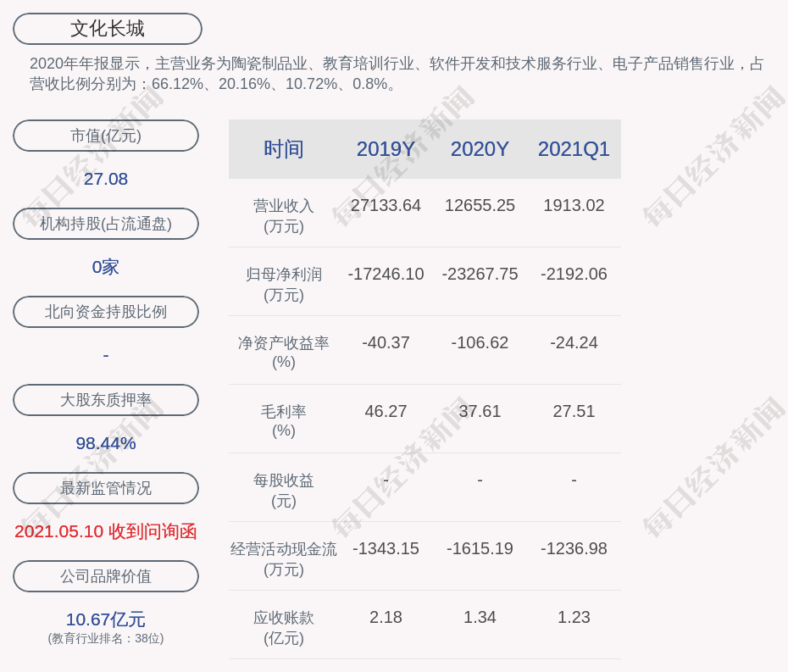The width and height of the screenshot is (788, 672).
Task: Select the 北向资金持股比例 label pill
Action: 106,312
